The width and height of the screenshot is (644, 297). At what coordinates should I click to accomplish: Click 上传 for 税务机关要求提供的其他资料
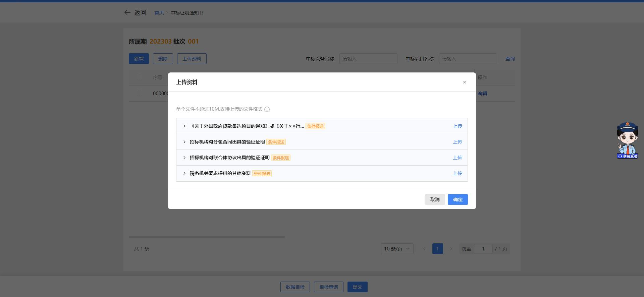[457, 173]
